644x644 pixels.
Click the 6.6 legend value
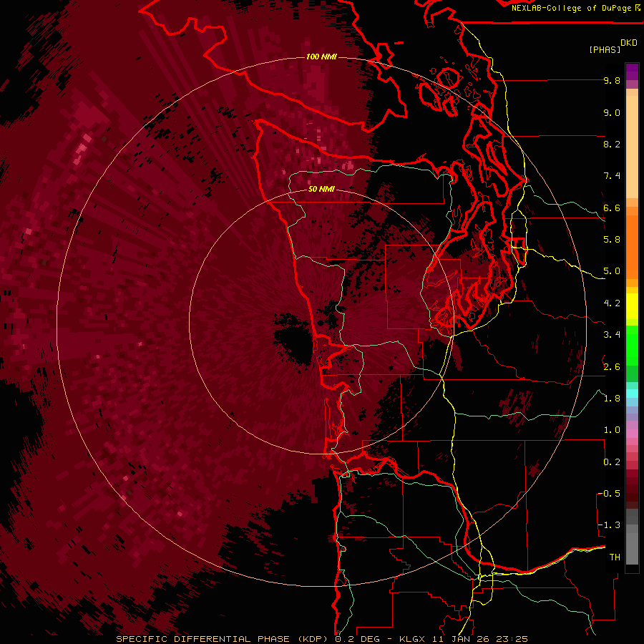(x=612, y=208)
